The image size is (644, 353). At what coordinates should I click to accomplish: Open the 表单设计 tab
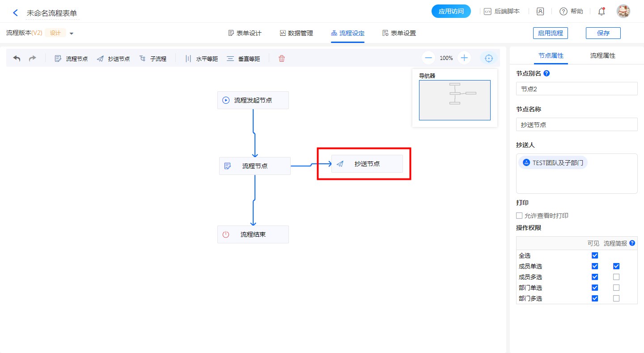click(245, 33)
